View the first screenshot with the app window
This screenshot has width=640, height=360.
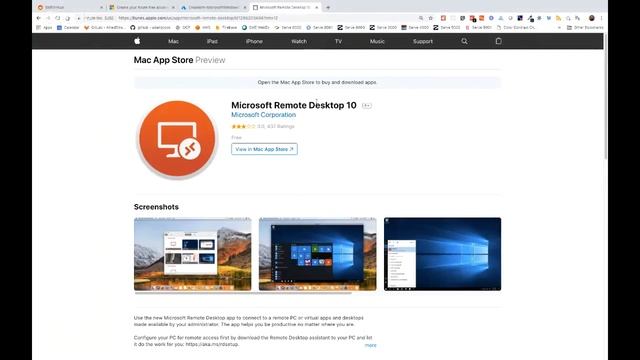(193, 254)
